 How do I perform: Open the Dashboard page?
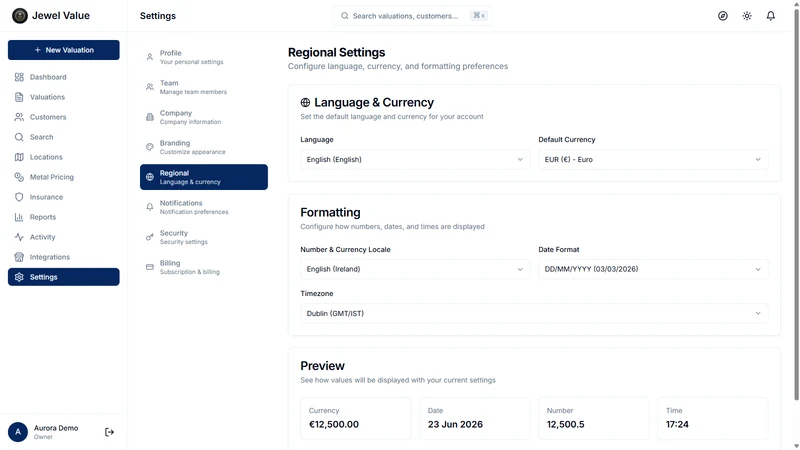(x=64, y=77)
